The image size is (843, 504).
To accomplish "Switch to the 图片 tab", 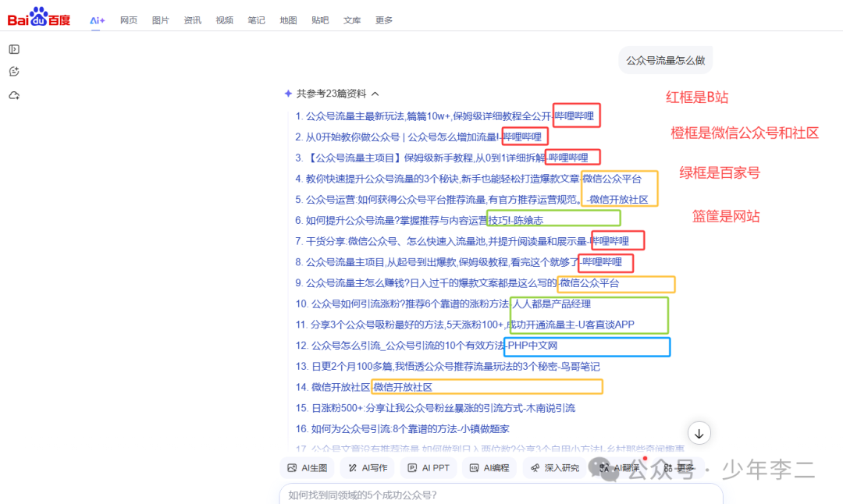I will pyautogui.click(x=160, y=20).
